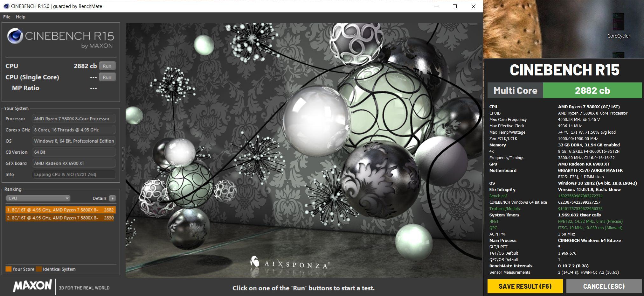Click the Cores x GHz field value

[74, 130]
